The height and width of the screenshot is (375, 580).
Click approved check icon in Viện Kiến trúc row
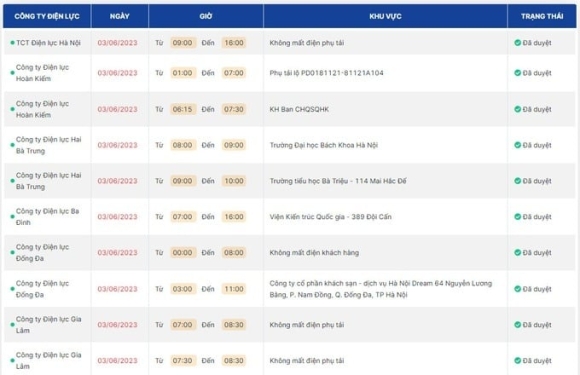pos(517,217)
